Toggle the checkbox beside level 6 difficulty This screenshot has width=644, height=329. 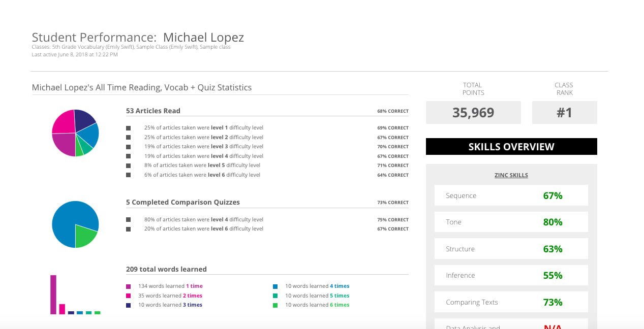(x=128, y=175)
